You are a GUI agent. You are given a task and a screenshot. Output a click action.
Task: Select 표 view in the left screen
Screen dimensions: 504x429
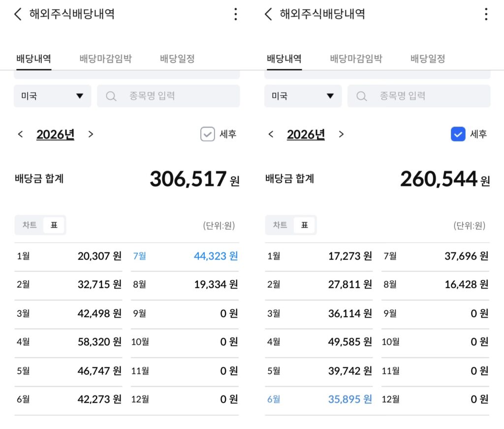coord(54,225)
